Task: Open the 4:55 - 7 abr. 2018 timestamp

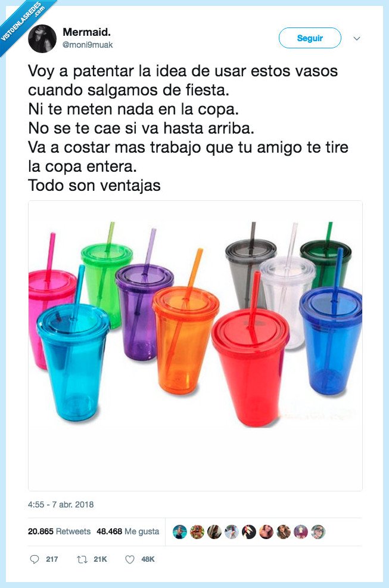Action: click(x=61, y=505)
